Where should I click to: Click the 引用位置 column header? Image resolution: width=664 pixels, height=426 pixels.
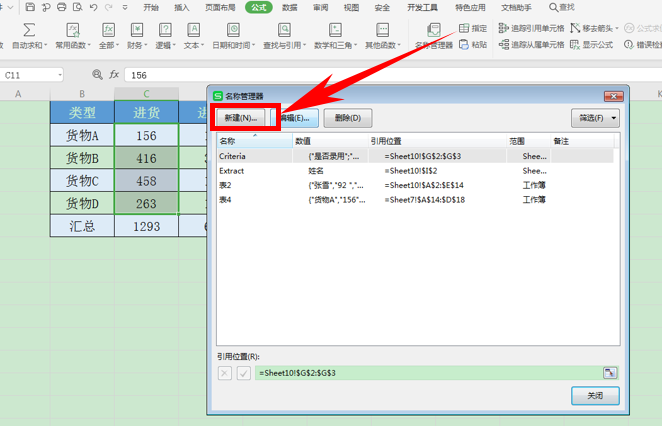coord(437,141)
